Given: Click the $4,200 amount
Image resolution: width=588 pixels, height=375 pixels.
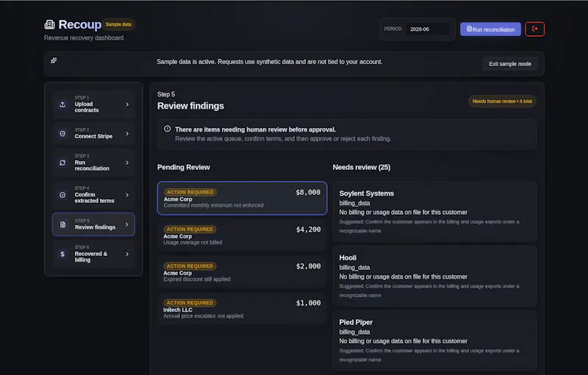Looking at the screenshot, I should [x=308, y=229].
